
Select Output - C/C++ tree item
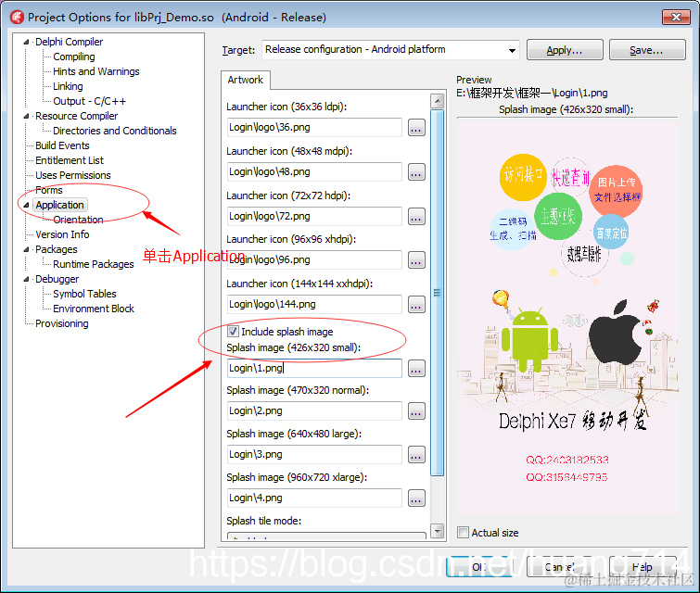coord(89,101)
